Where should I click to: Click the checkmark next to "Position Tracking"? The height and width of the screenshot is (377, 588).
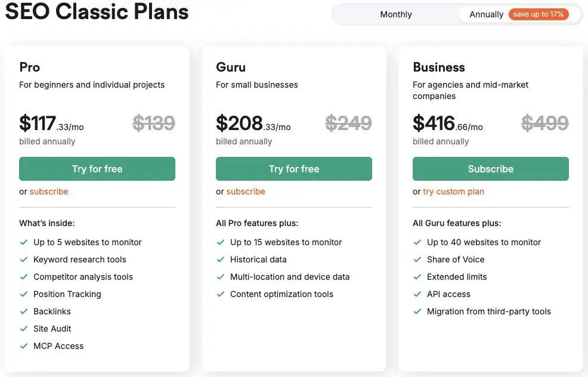(x=24, y=294)
